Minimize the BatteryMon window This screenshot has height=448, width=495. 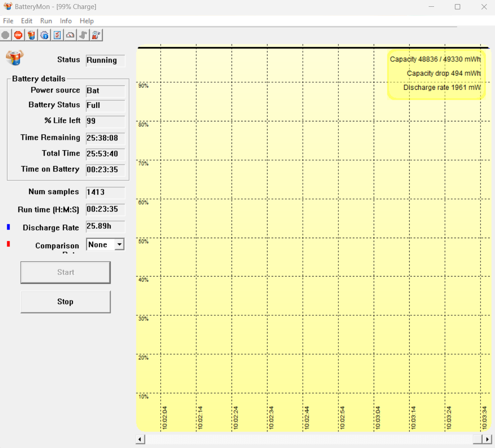click(x=431, y=7)
